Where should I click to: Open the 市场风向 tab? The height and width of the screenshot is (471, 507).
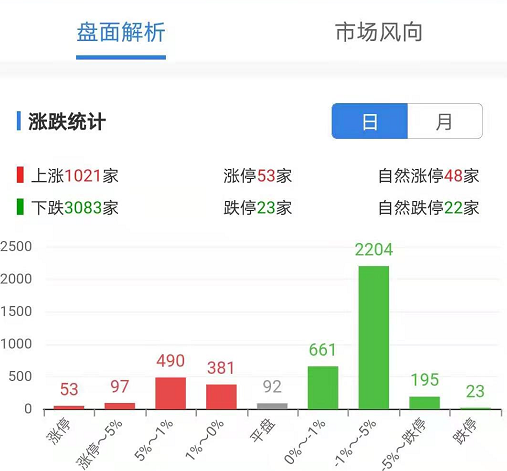[x=379, y=32]
